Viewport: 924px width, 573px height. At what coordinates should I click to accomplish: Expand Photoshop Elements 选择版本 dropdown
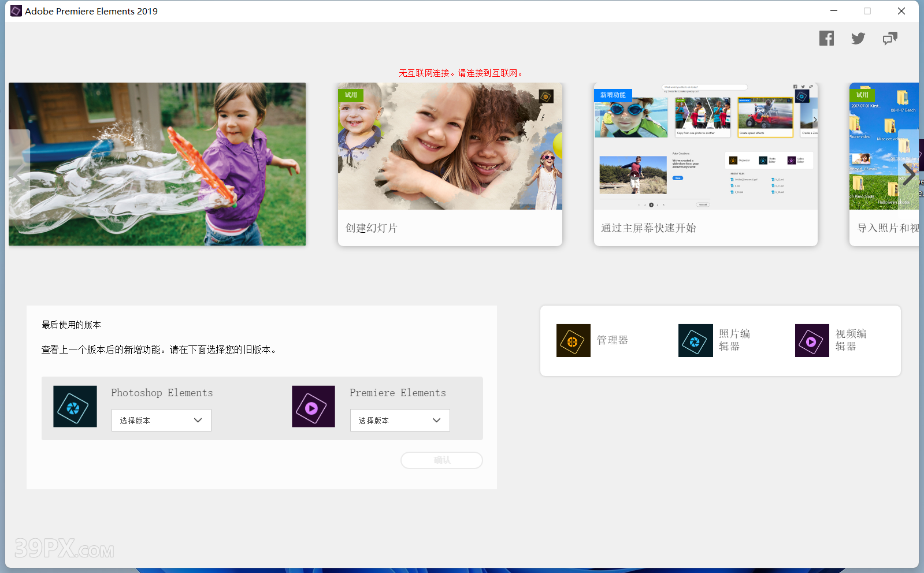click(161, 421)
